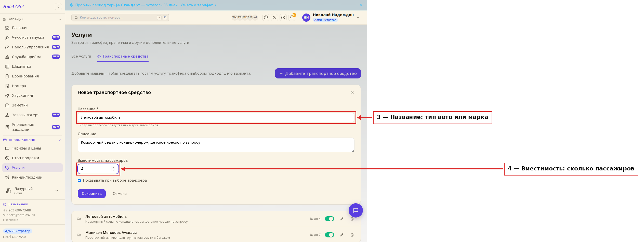Viewport: 644px width, 242px height.
Task: Click the Администратор badge under user name
Action: pyautogui.click(x=325, y=20)
